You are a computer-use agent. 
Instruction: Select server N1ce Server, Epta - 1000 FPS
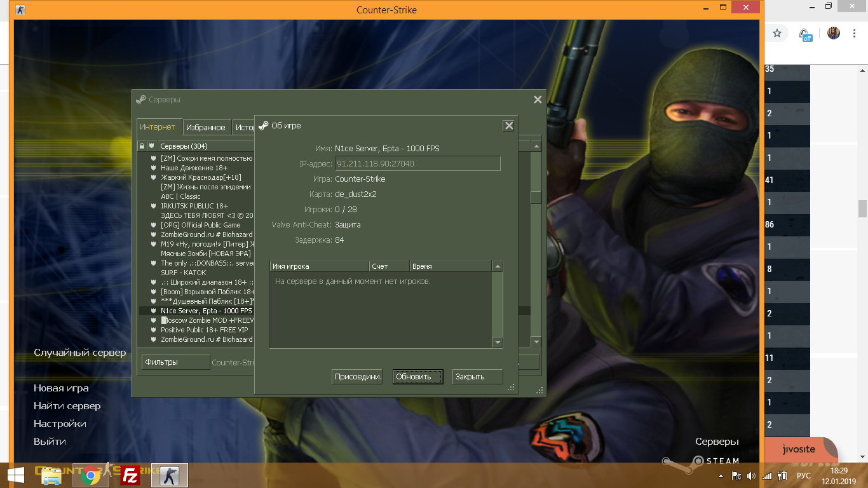tap(207, 311)
